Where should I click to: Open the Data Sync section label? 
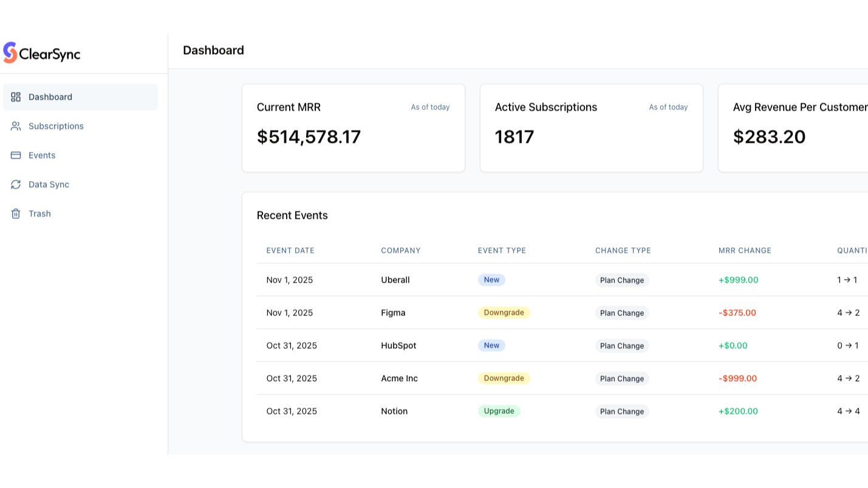49,185
